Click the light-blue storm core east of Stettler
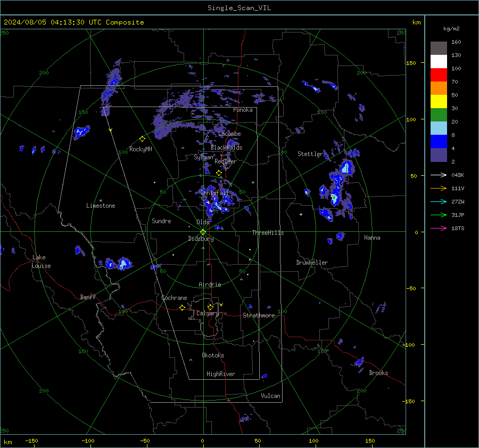Image resolution: width=479 pixels, height=448 pixels. [x=346, y=168]
